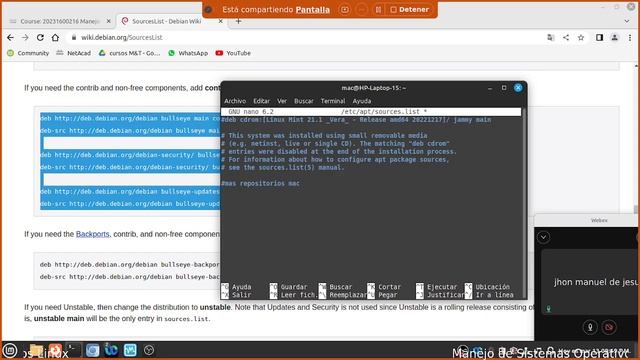Viewport: 640px width, 360px height.
Task: Go forward in browser history
Action: [x=25, y=38]
